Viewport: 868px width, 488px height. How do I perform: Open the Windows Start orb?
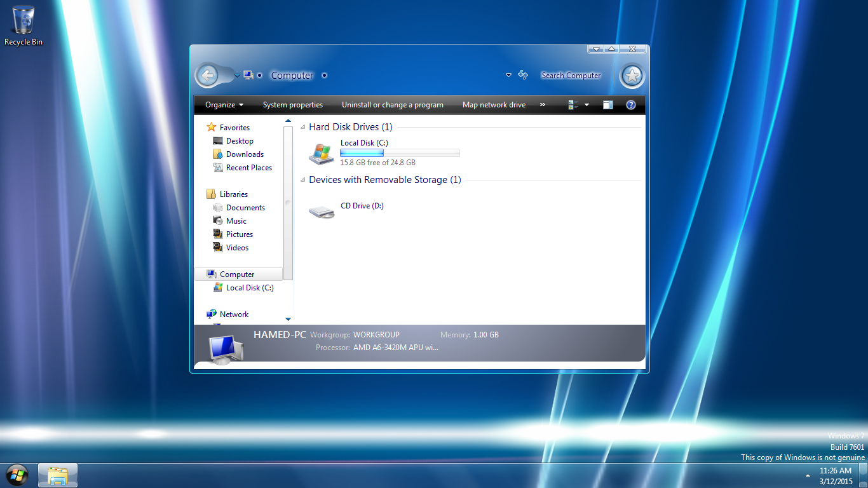click(x=17, y=475)
